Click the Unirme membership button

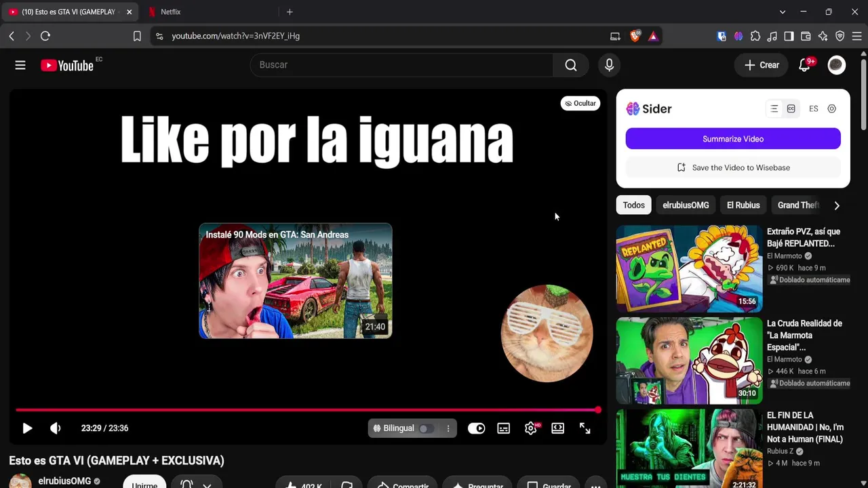144,482
